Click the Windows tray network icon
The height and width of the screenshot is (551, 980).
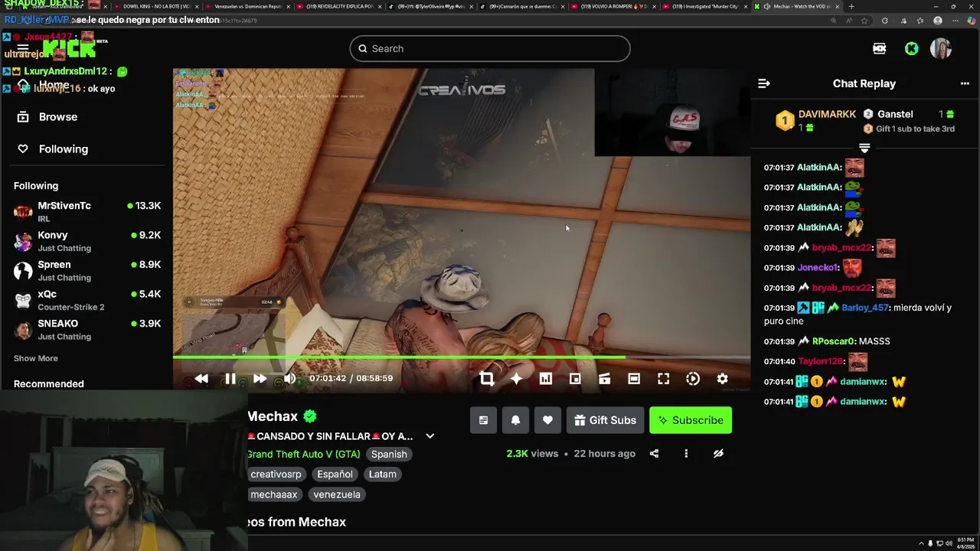tap(939, 543)
